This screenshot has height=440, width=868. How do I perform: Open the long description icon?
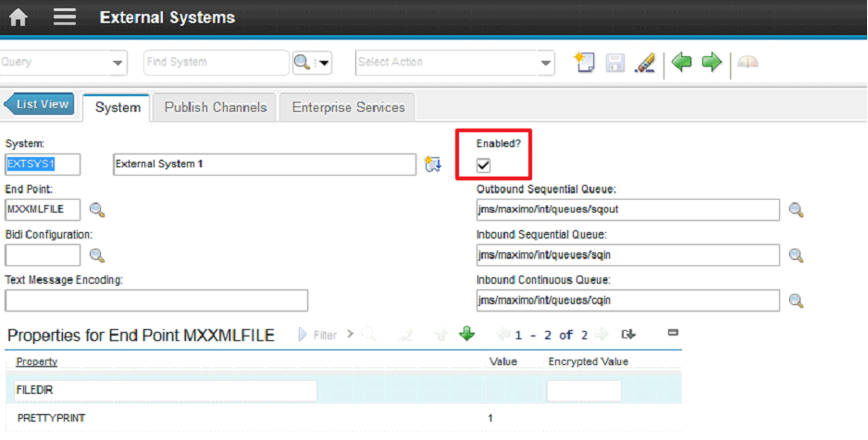pyautogui.click(x=433, y=165)
